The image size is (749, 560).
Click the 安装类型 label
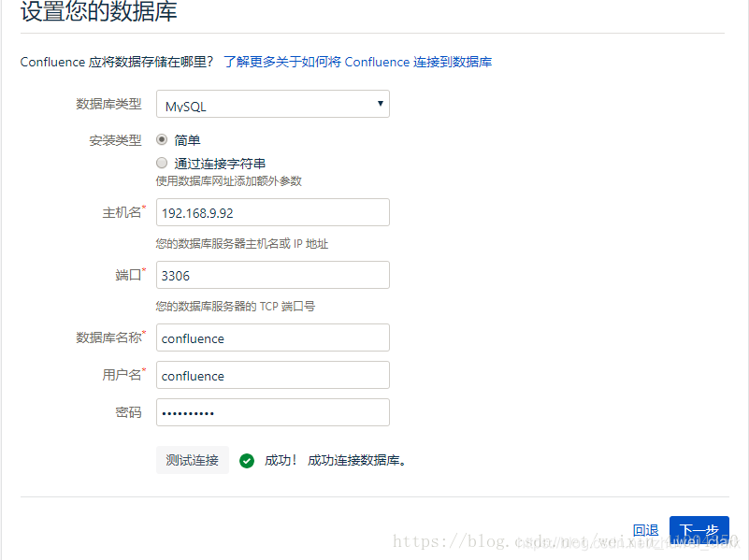pos(116,140)
